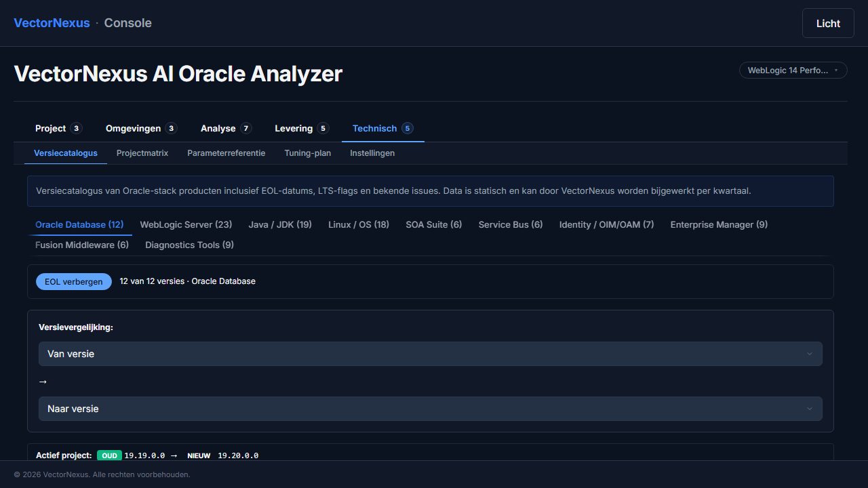
Task: Click the 19.20.0.0 new version text
Action: tap(238, 455)
